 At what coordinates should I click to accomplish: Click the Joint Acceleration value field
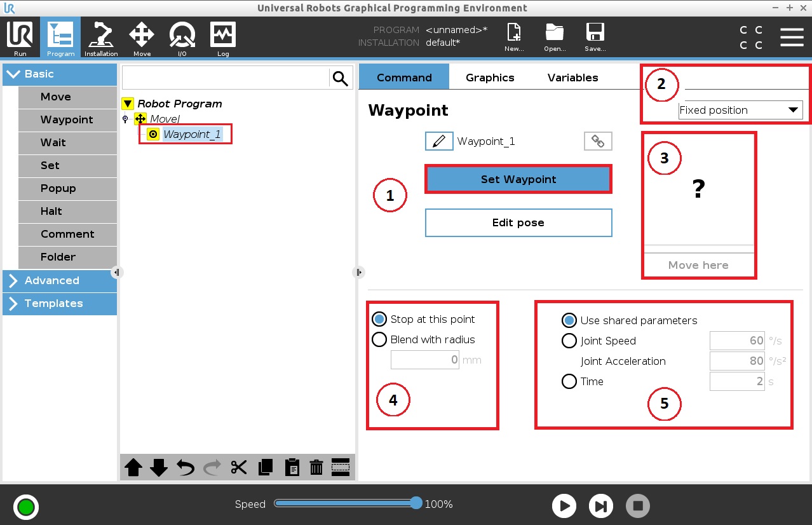click(737, 361)
